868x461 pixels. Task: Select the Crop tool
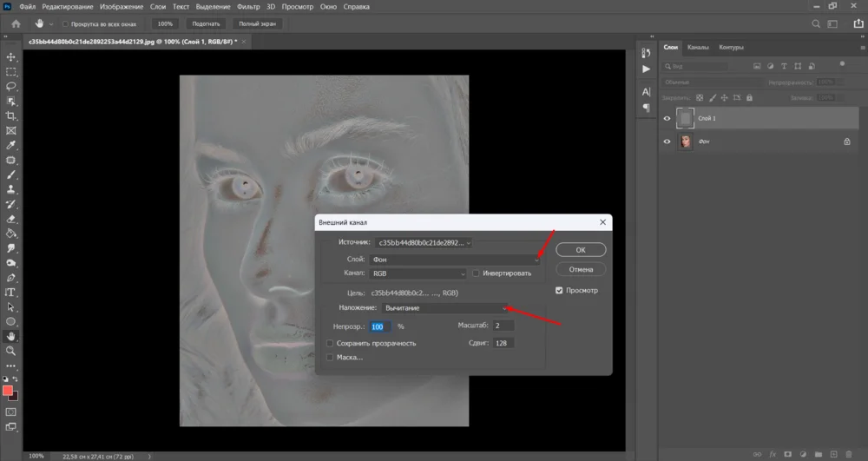pyautogui.click(x=11, y=115)
